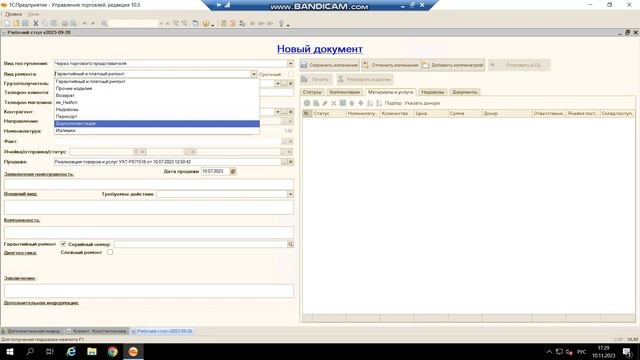The width and height of the screenshot is (640, 360).
Task: Clear the Контрагент field with X button
Action: 291,112
